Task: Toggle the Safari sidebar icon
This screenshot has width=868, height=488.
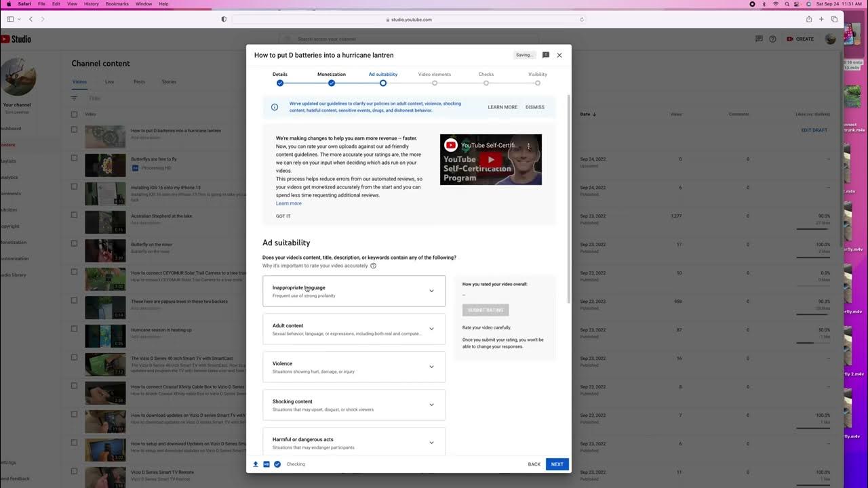Action: click(x=10, y=19)
